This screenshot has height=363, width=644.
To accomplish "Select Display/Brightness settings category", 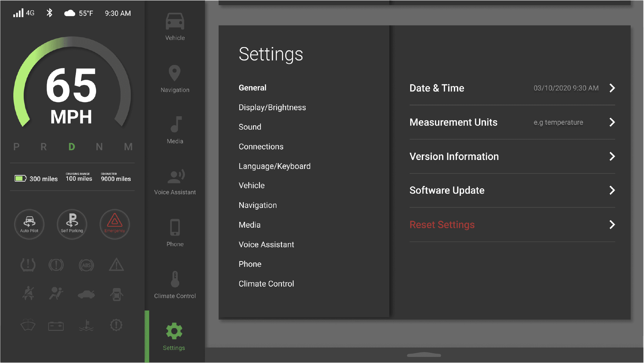I will pyautogui.click(x=272, y=107).
